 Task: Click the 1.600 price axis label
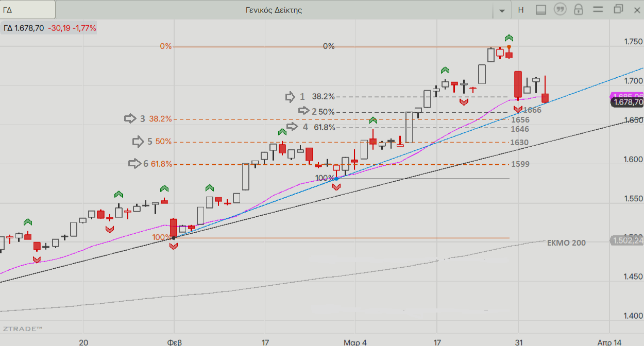tap(633, 160)
